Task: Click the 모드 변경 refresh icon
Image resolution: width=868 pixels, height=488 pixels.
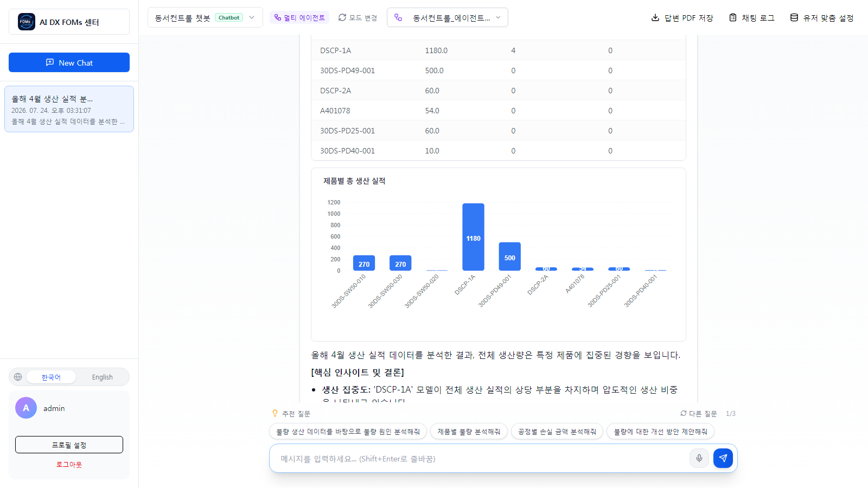Action: [342, 17]
